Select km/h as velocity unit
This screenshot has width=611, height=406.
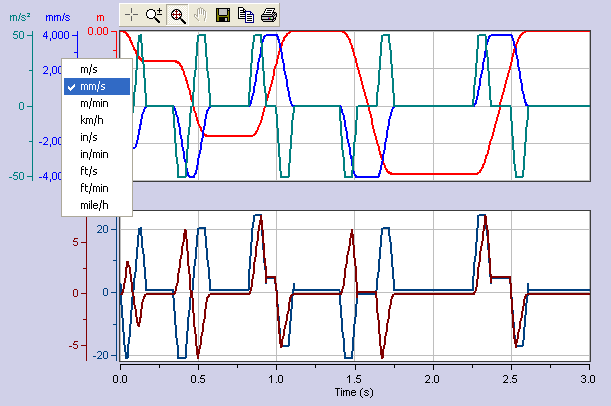(93, 120)
